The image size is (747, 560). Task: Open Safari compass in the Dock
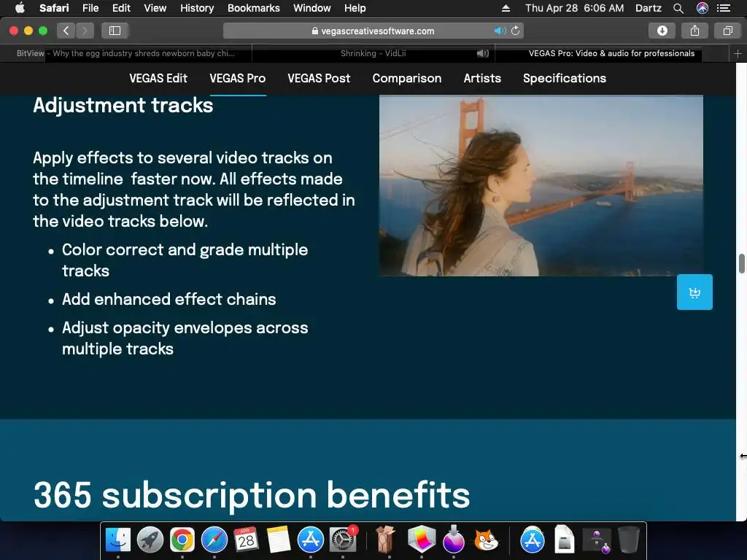pos(214,540)
